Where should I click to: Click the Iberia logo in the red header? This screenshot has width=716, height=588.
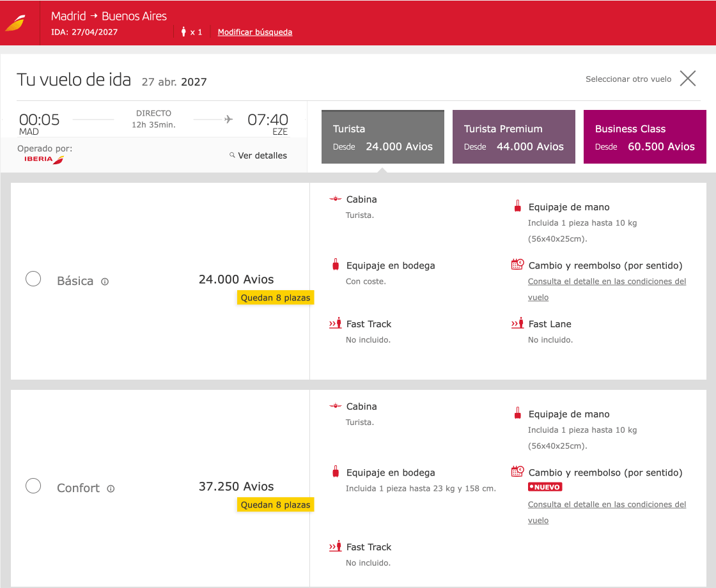click(15, 23)
